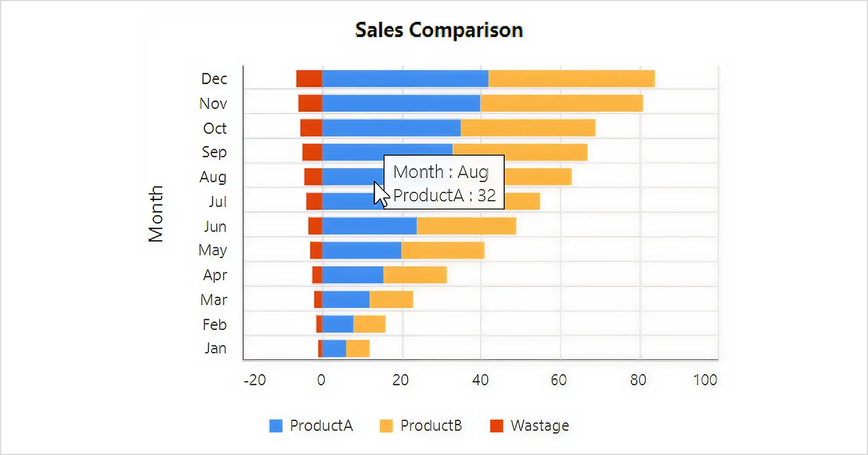Click the orange ProductB legend swatch
This screenshot has height=455, width=868.
[x=386, y=426]
